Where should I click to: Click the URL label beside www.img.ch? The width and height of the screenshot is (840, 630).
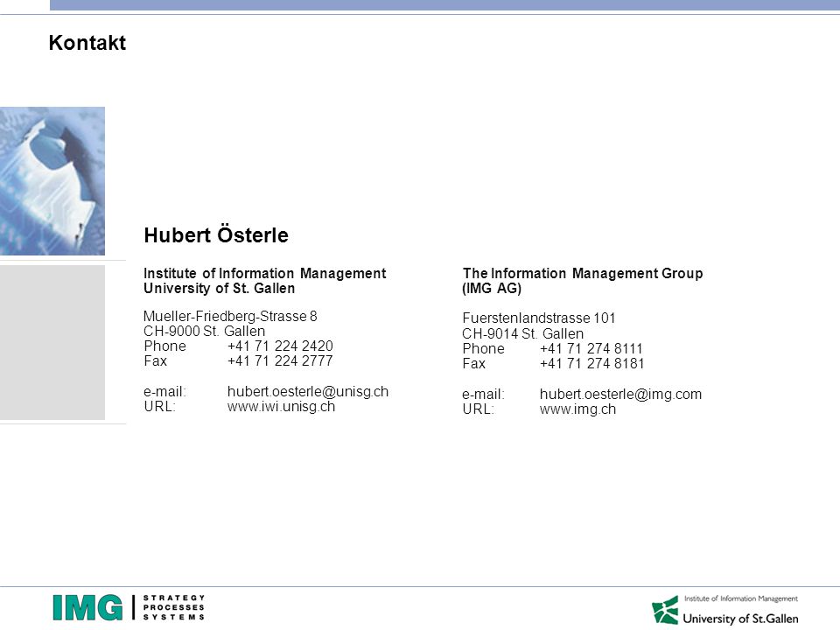coord(479,409)
